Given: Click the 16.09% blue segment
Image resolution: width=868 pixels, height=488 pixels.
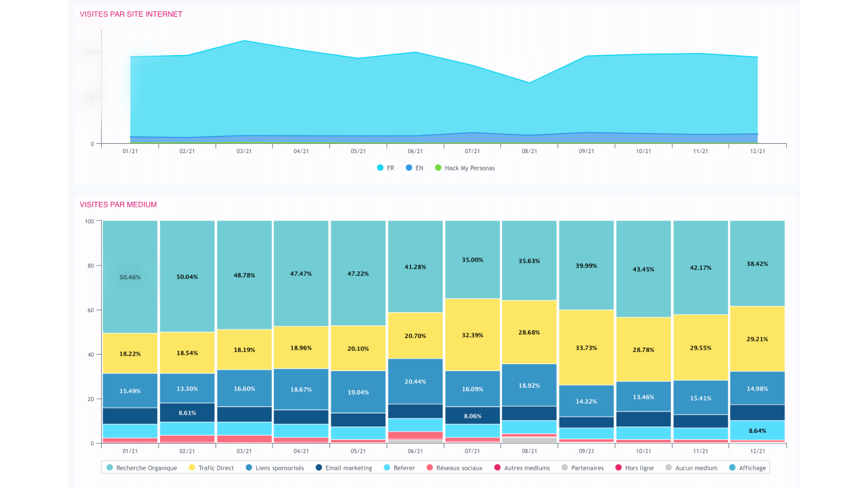Looking at the screenshot, I should point(472,389).
